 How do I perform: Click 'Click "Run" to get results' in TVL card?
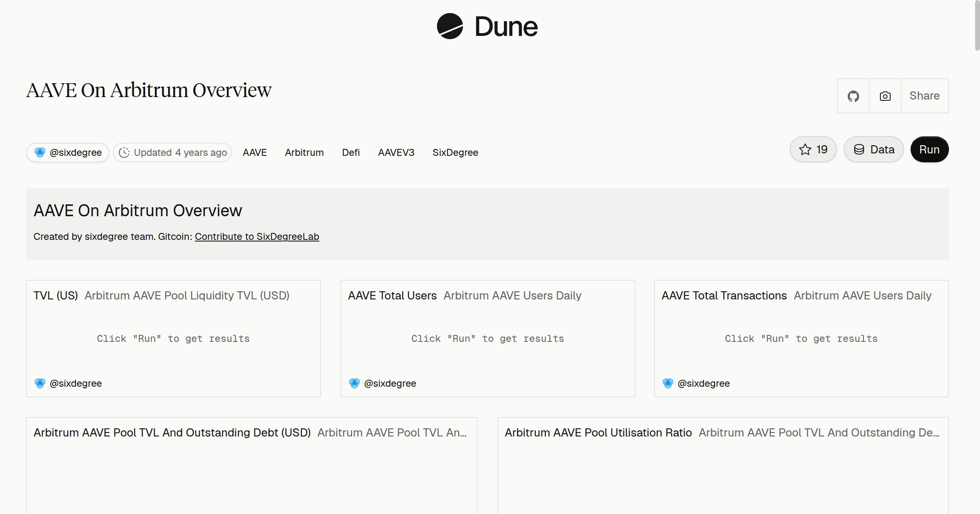pyautogui.click(x=173, y=339)
